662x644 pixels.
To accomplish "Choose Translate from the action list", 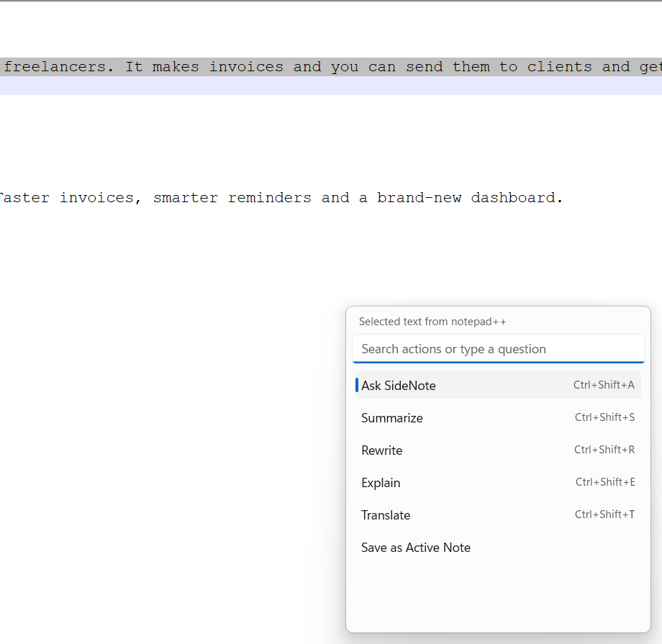I will [x=498, y=514].
